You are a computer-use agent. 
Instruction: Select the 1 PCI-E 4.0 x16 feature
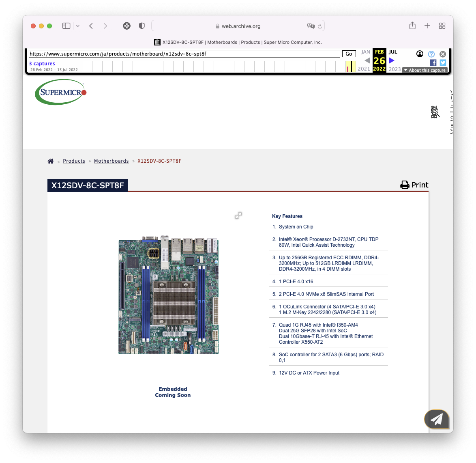pyautogui.click(x=296, y=282)
